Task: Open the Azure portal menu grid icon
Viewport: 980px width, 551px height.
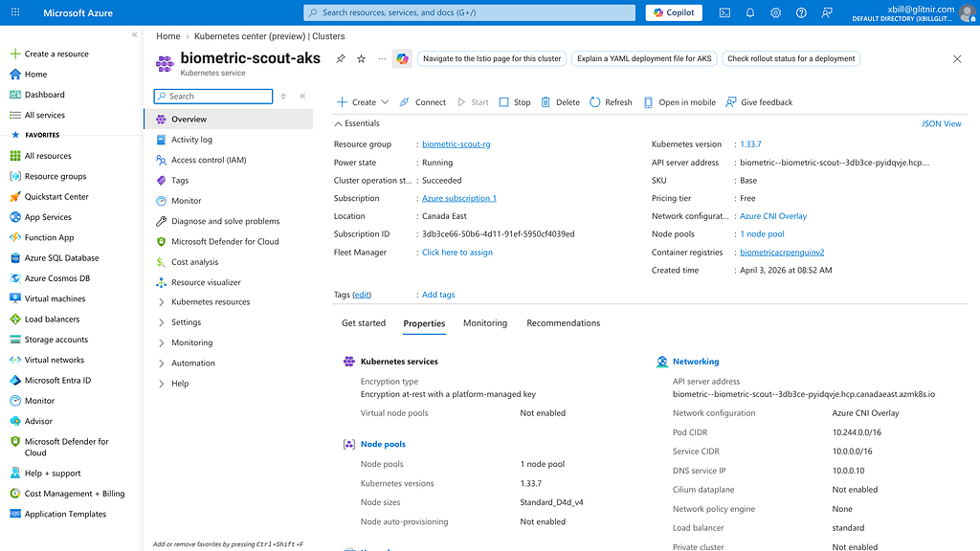Action: 15,12
